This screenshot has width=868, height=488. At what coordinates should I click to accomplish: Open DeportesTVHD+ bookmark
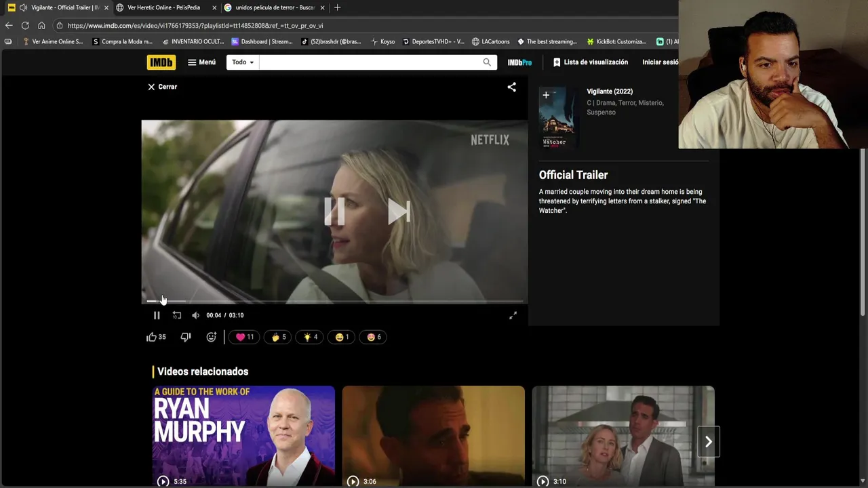coord(434,42)
